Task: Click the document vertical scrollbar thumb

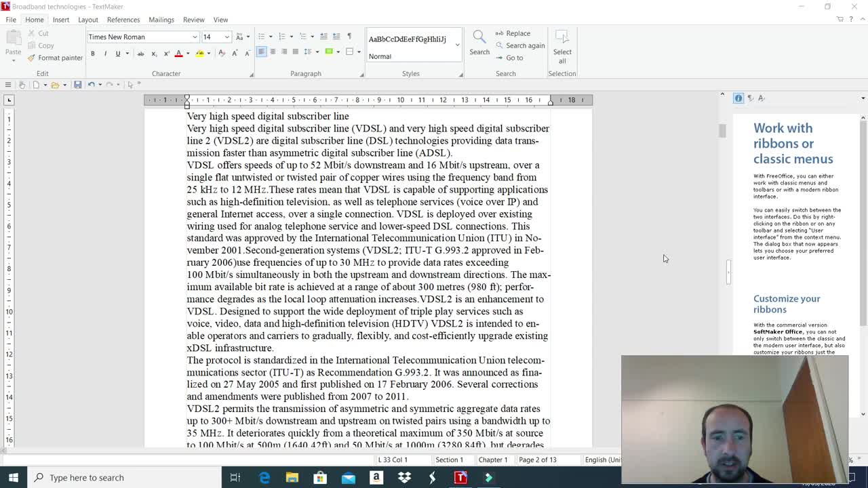Action: coord(723,130)
